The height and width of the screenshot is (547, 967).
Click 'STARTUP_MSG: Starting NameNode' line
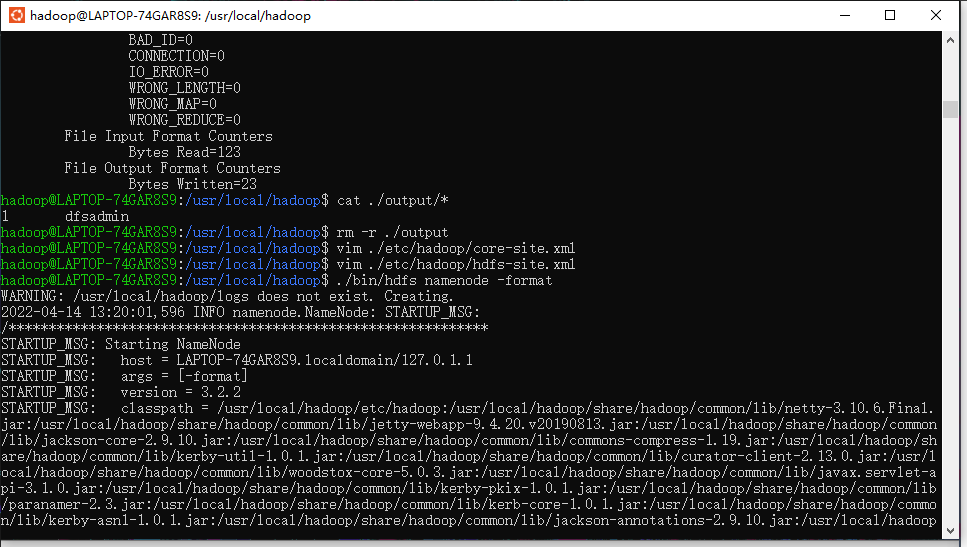click(121, 344)
